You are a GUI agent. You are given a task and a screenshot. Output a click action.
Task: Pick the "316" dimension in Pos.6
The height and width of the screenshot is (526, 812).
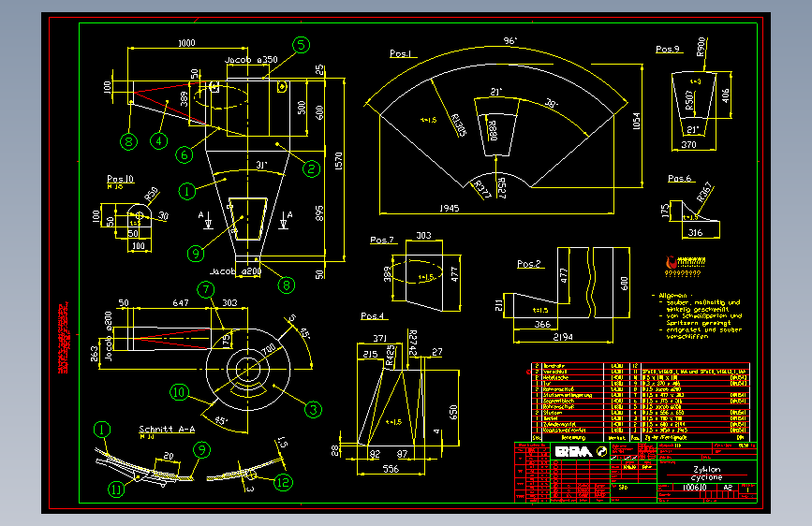[x=696, y=233]
